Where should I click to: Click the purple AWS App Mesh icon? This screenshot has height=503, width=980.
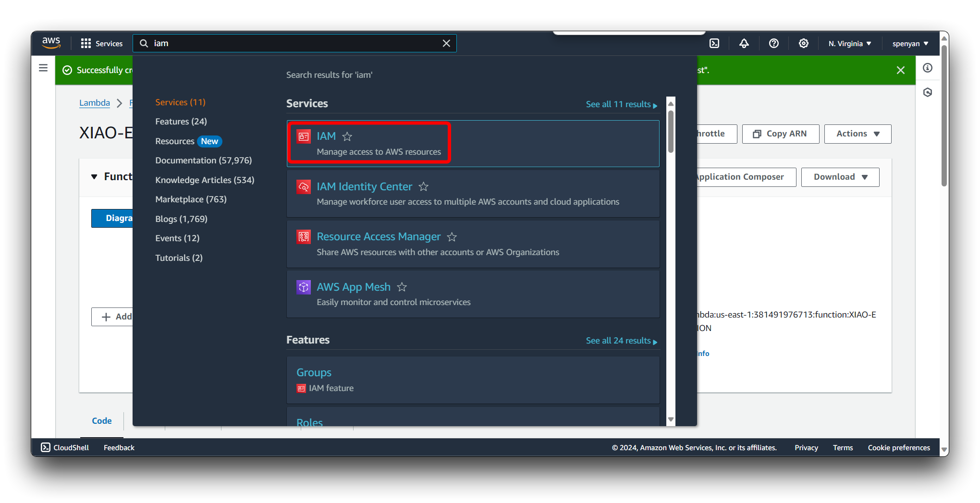pos(304,287)
